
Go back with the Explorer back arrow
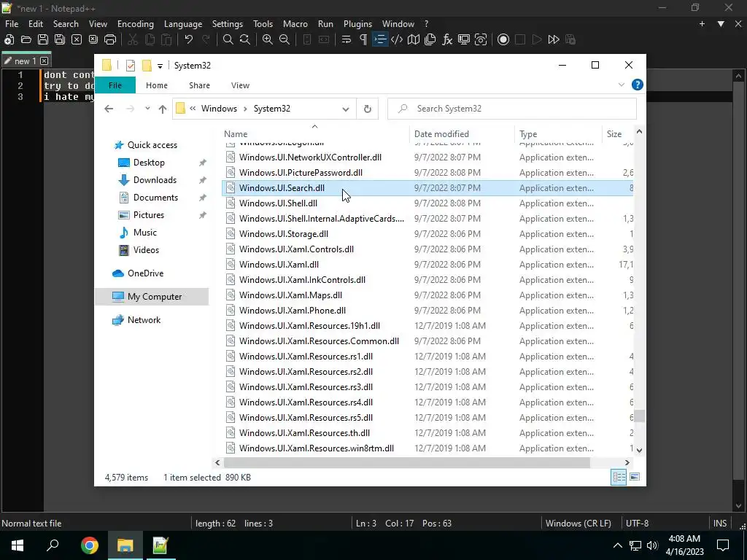tap(109, 109)
